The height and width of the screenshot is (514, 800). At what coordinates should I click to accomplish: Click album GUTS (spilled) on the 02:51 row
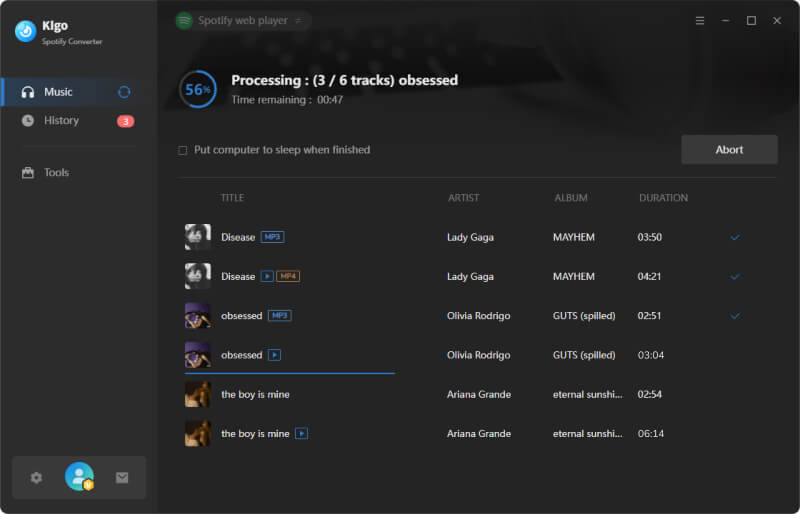(584, 316)
